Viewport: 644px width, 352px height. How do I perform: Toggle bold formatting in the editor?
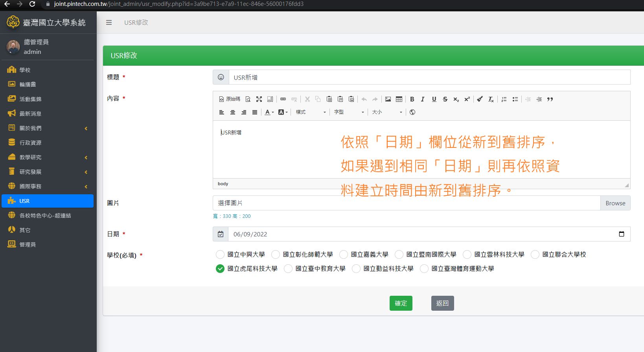tap(412, 99)
